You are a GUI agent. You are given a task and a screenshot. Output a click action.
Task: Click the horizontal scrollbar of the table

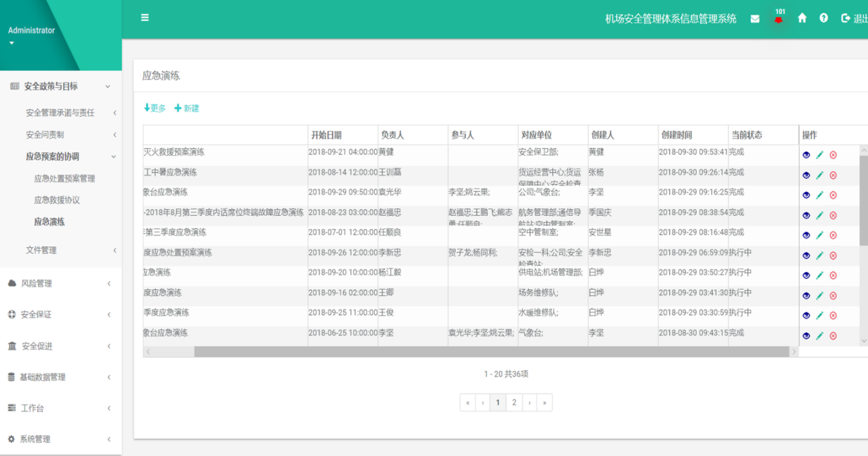point(491,352)
